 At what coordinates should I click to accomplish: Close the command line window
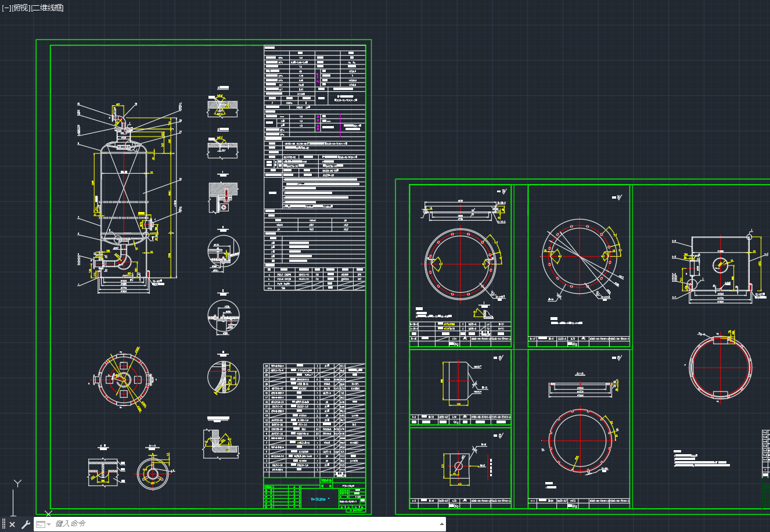(x=12, y=524)
